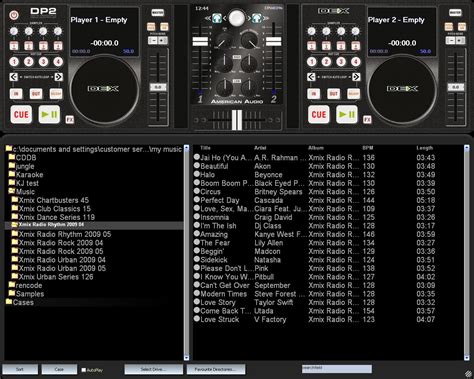Set loop OUT point on Player 1
The image size is (474, 379).
point(36,94)
